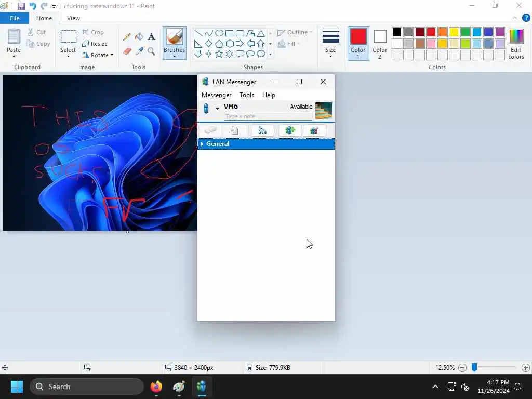Open the Paste dropdown arrow
This screenshot has width=532, height=399.
pos(14,56)
